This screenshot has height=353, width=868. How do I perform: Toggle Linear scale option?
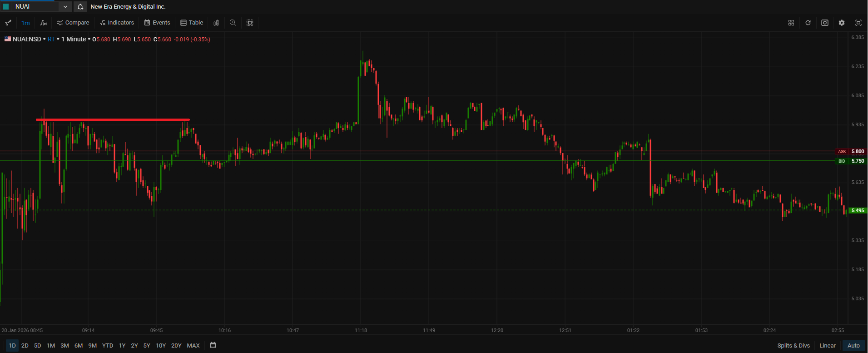point(827,346)
